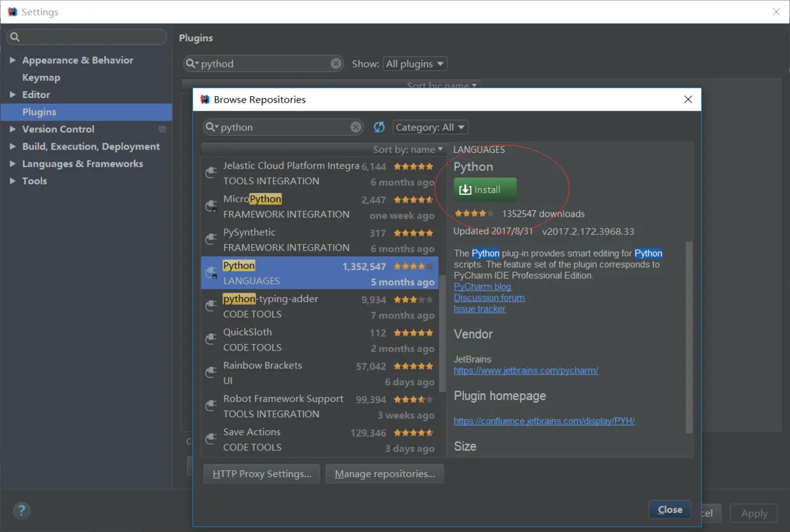Close the Browse Repositories dialog with X

pos(688,99)
